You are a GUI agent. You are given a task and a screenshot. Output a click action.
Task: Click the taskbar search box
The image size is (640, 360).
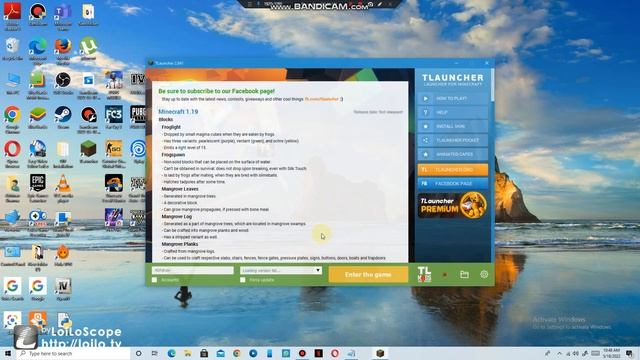tap(73, 353)
